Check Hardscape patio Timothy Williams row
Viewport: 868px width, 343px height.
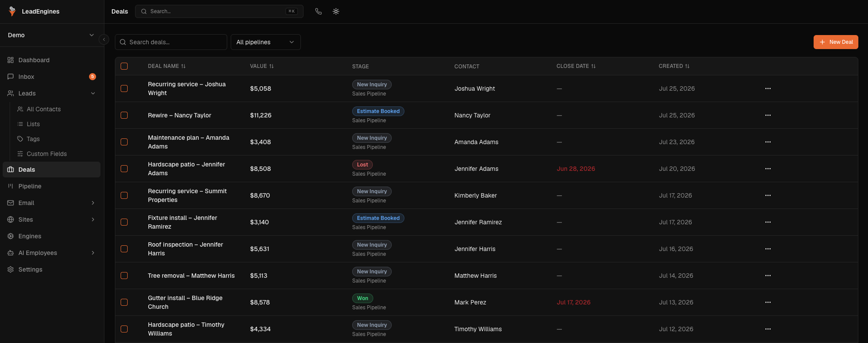pos(124,329)
